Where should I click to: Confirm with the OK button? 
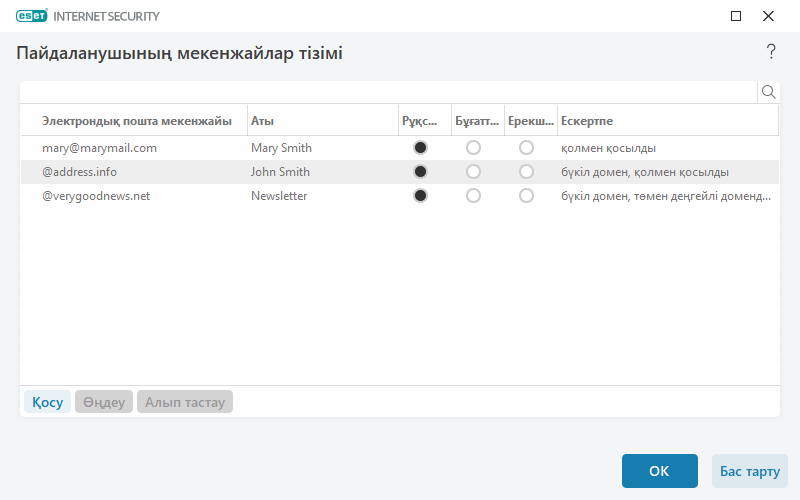tap(659, 471)
